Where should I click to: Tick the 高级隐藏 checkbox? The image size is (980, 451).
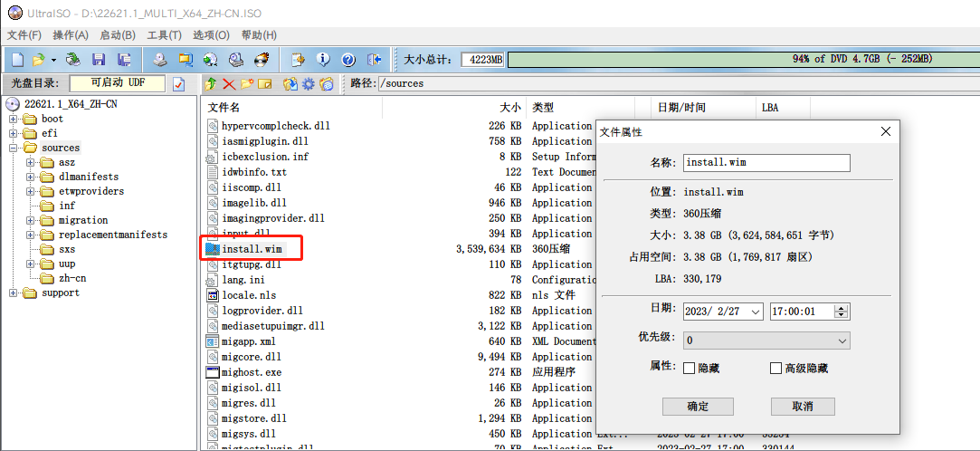[776, 369]
